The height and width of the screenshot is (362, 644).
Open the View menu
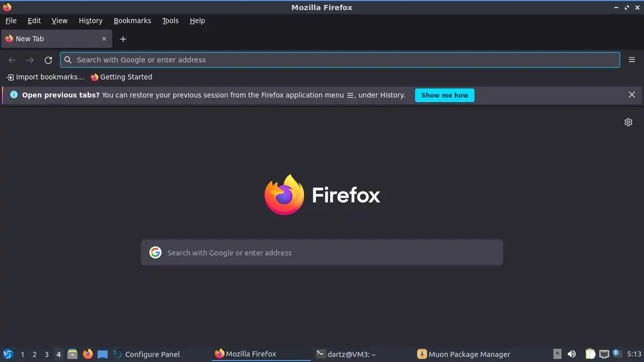pos(59,21)
